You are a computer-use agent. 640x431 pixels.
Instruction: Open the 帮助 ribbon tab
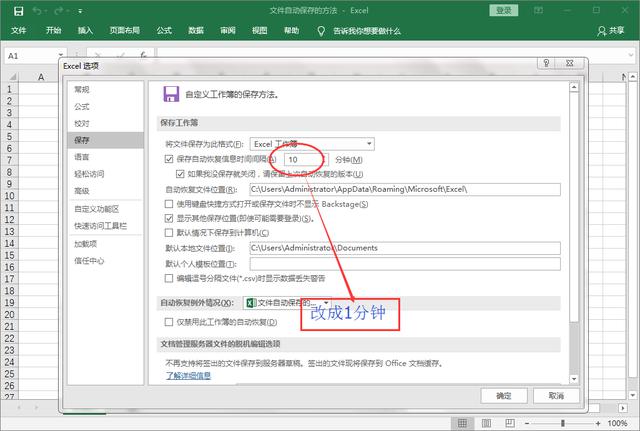pyautogui.click(x=291, y=31)
